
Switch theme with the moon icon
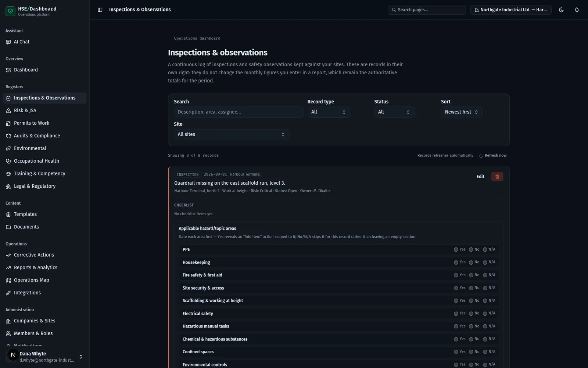(561, 10)
